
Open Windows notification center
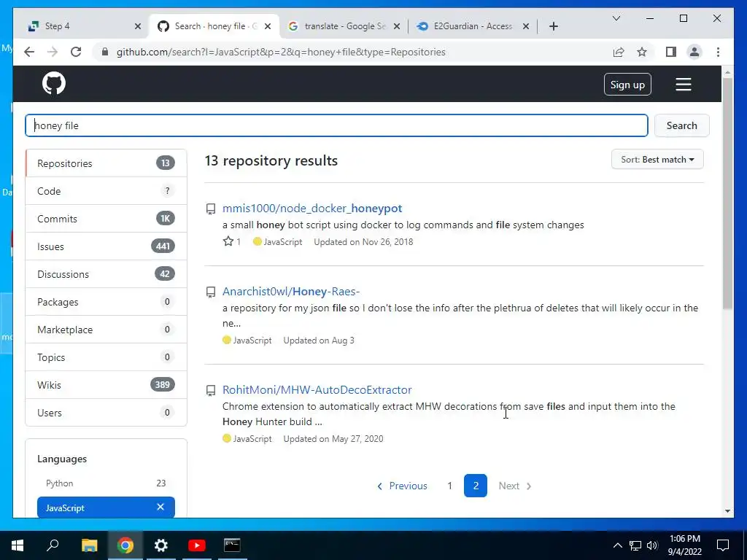[x=723, y=545]
